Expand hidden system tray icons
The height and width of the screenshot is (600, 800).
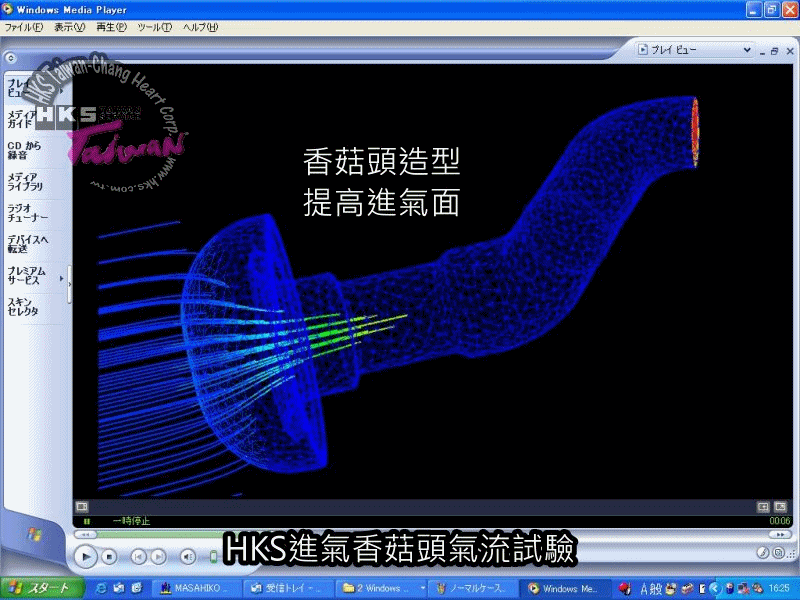click(x=714, y=589)
